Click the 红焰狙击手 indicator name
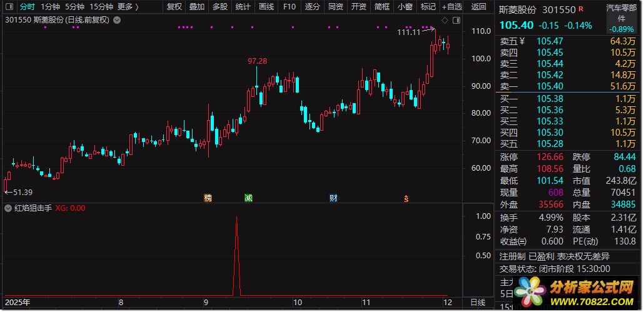The width and height of the screenshot is (644, 312). (33, 208)
